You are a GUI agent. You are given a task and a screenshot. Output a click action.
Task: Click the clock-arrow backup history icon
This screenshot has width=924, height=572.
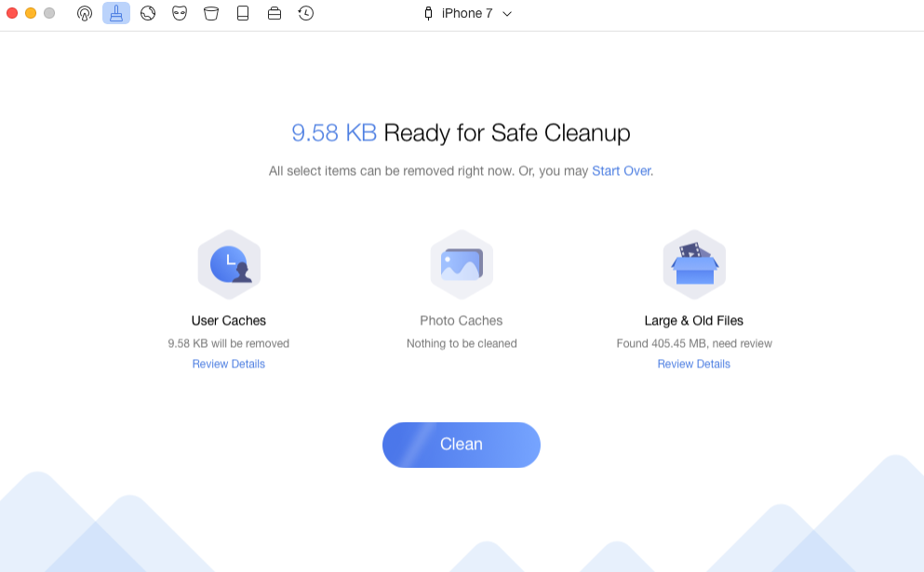point(306,13)
